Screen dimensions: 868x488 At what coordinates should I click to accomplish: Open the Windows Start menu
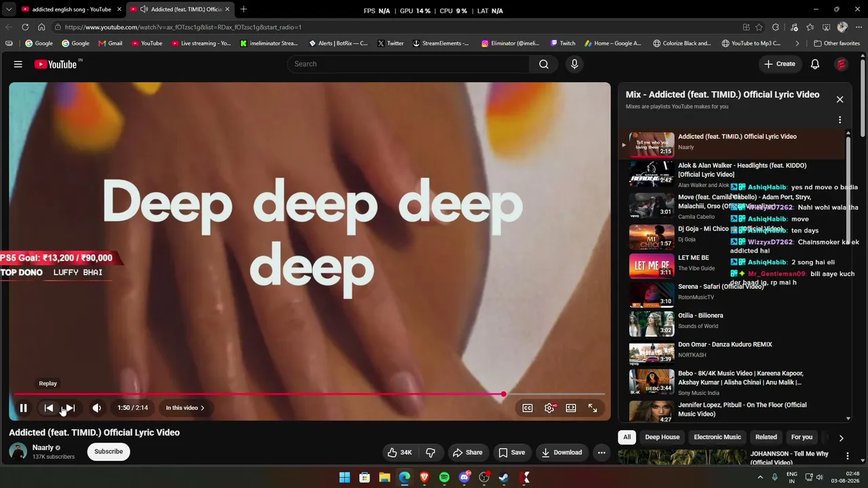(x=344, y=478)
